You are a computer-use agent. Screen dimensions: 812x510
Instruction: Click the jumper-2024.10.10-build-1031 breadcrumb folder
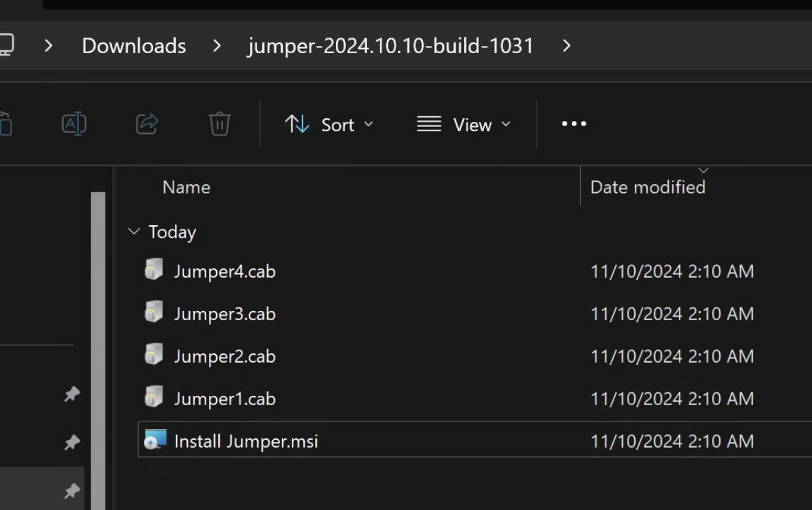(x=390, y=46)
